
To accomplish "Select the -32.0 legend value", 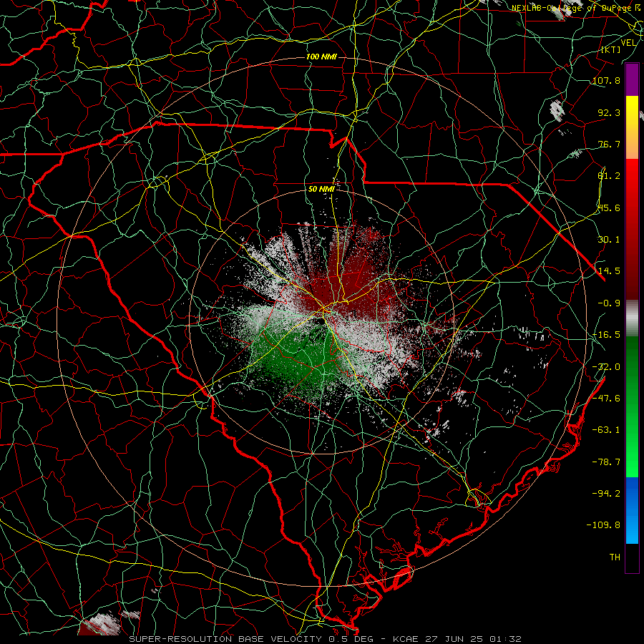I will click(x=606, y=367).
